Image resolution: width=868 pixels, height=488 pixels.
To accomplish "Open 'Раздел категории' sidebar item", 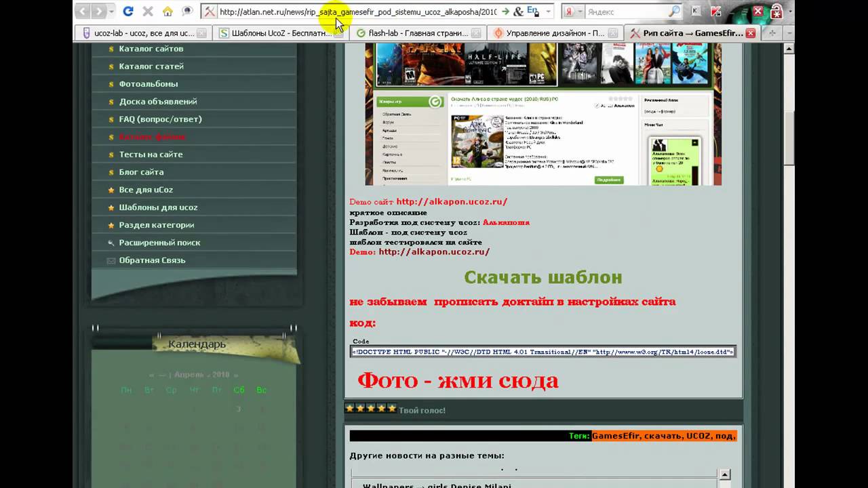I will tap(157, 225).
